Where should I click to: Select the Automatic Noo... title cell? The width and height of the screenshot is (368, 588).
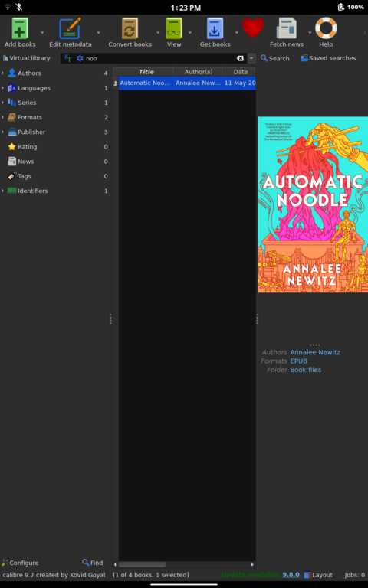pyautogui.click(x=146, y=83)
